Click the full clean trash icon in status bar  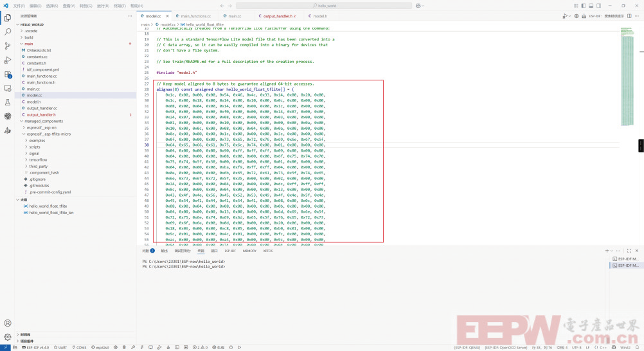pyautogui.click(x=124, y=347)
